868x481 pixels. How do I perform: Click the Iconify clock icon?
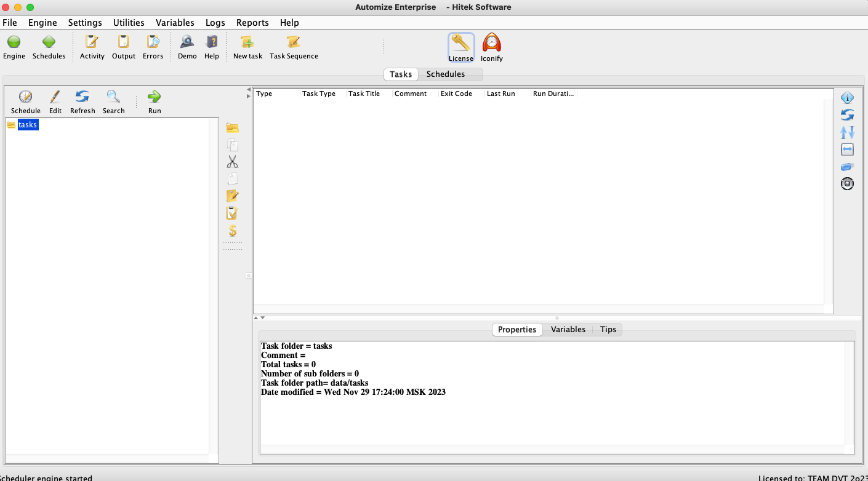click(491, 43)
